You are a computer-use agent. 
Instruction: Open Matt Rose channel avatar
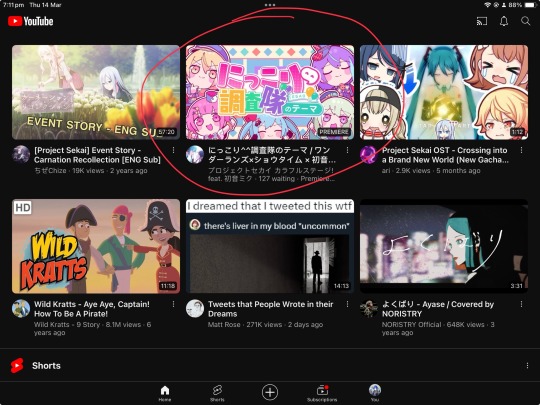click(x=195, y=308)
